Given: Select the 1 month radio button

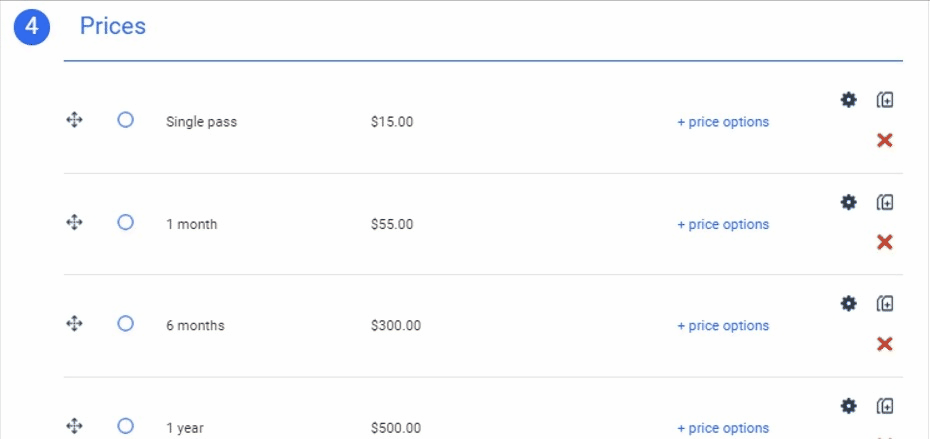Looking at the screenshot, I should point(125,222).
